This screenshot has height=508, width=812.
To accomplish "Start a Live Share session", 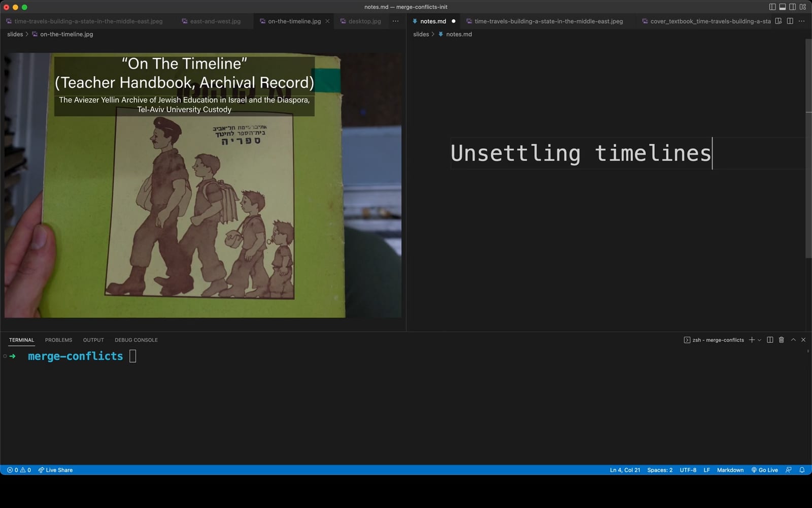I will point(55,470).
